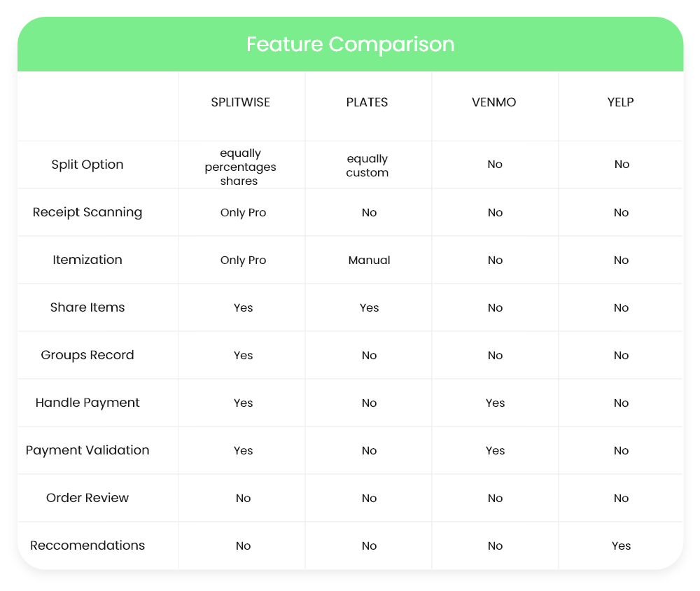Click 'Only Pro' in Receipt Scanning row

(243, 213)
